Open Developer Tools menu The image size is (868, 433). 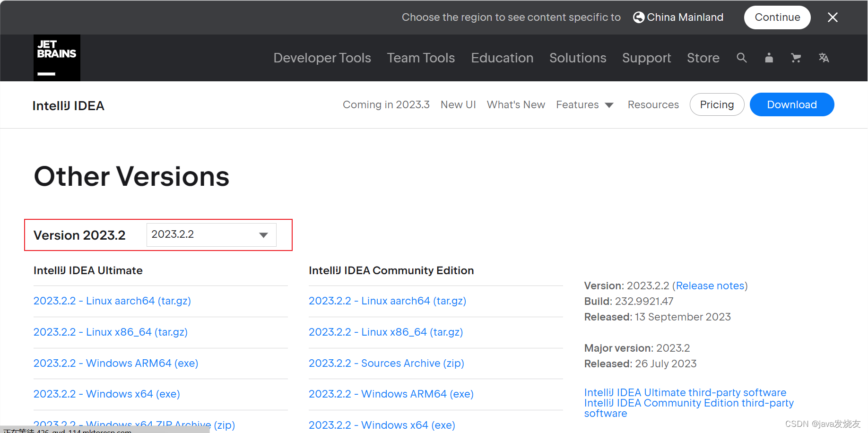[x=322, y=58]
